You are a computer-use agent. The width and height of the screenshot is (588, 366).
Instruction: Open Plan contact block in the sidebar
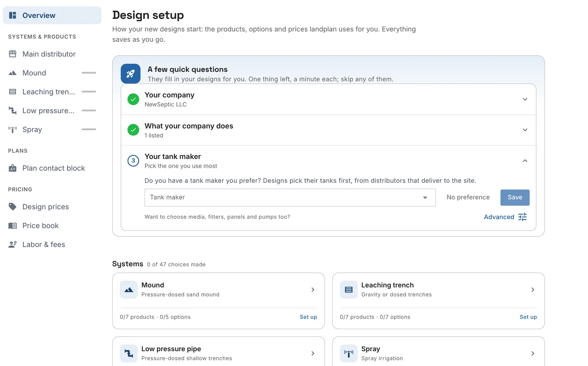coord(52,168)
